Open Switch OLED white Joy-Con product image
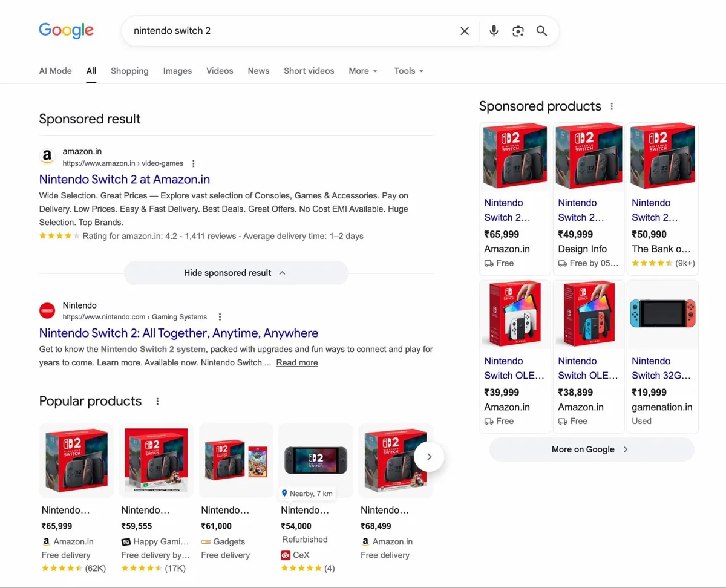 coord(515,314)
